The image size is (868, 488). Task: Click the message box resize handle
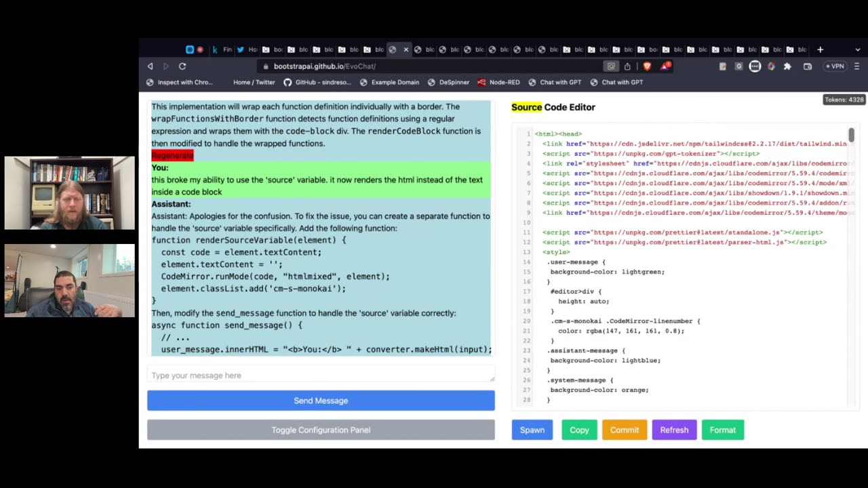pyautogui.click(x=492, y=379)
